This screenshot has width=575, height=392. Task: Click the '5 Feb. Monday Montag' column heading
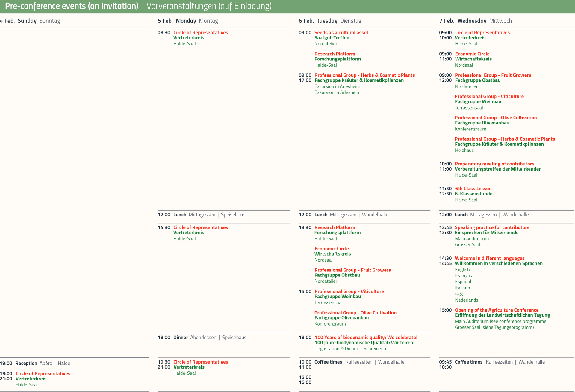pos(188,21)
